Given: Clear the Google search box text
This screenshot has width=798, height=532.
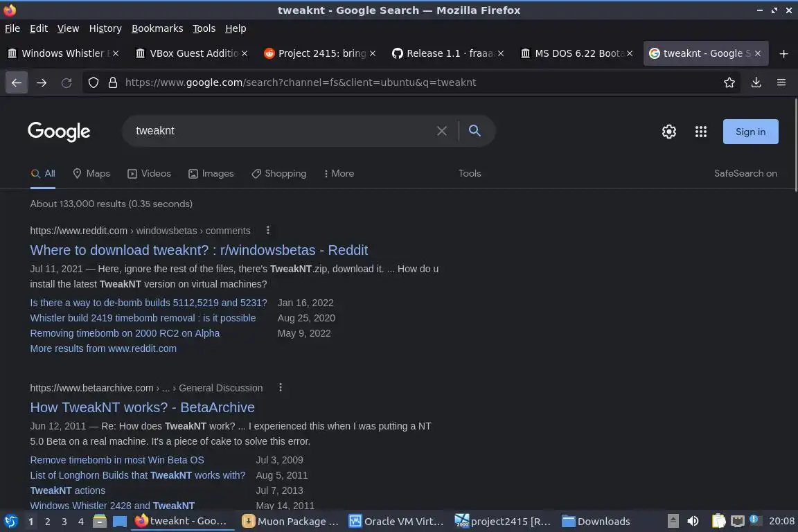Looking at the screenshot, I should click(x=442, y=131).
